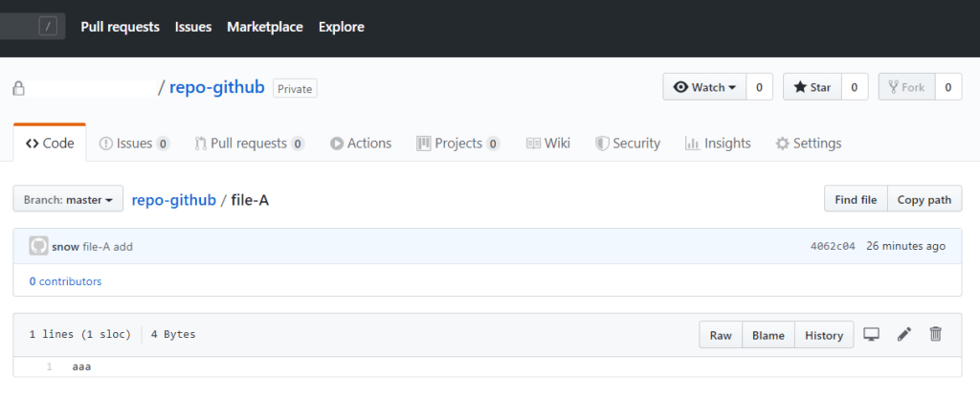Open file in desktop monitor icon

pos(871,334)
